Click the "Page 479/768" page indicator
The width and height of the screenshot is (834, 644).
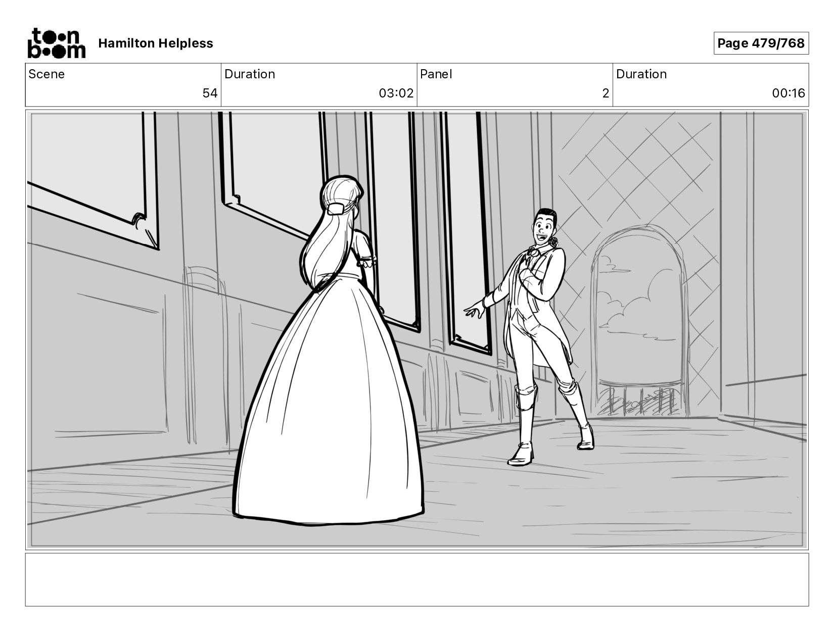click(x=761, y=43)
